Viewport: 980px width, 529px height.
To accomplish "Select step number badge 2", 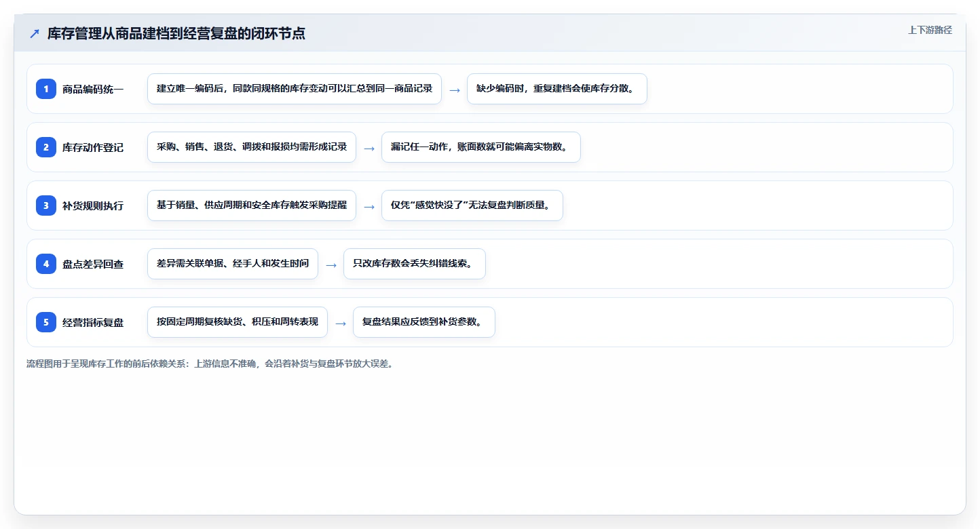I will [46, 147].
